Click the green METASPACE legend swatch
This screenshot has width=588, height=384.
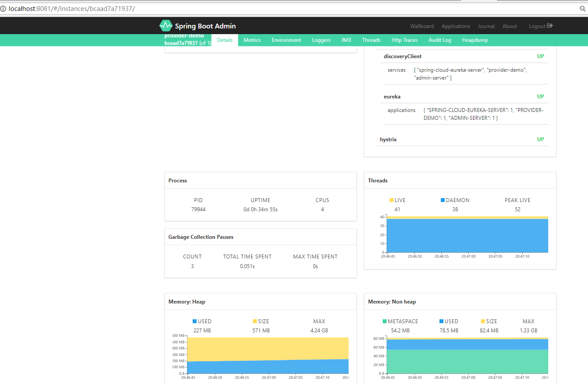(x=384, y=321)
